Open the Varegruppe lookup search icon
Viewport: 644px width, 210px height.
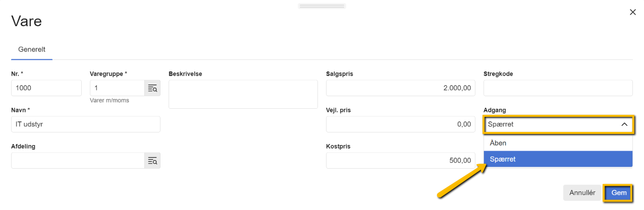coord(152,89)
